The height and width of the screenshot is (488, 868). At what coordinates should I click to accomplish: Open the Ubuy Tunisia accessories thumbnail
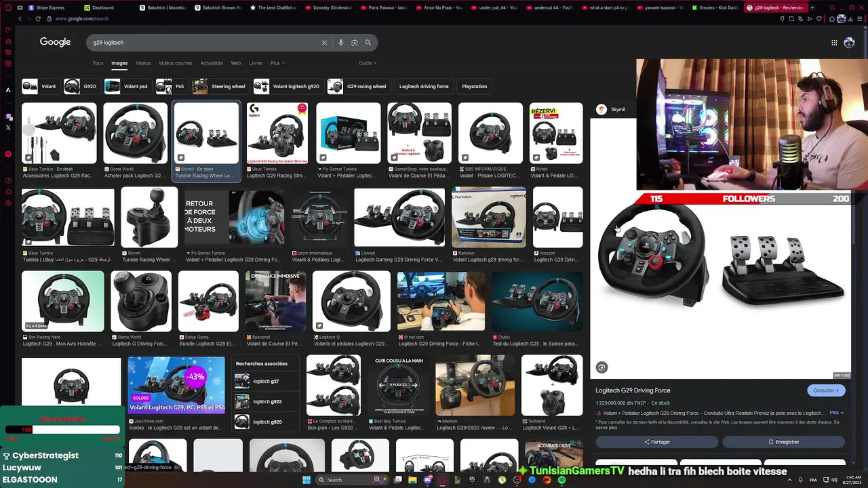coord(59,134)
